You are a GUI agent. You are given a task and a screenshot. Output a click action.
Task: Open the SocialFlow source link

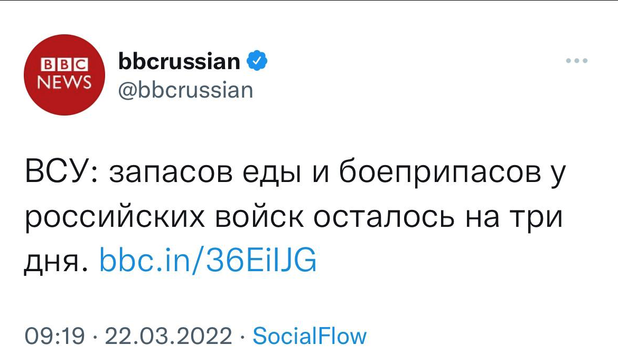(309, 336)
